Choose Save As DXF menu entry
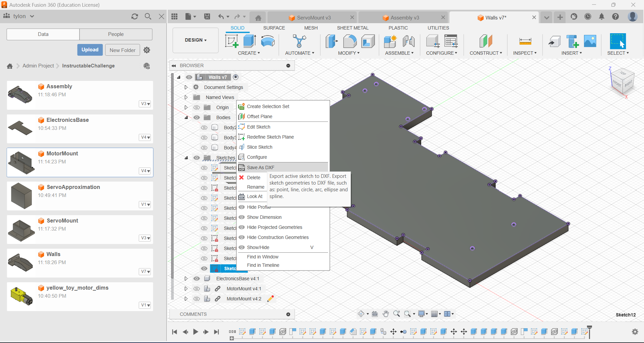The height and width of the screenshot is (343, 644). (283, 167)
